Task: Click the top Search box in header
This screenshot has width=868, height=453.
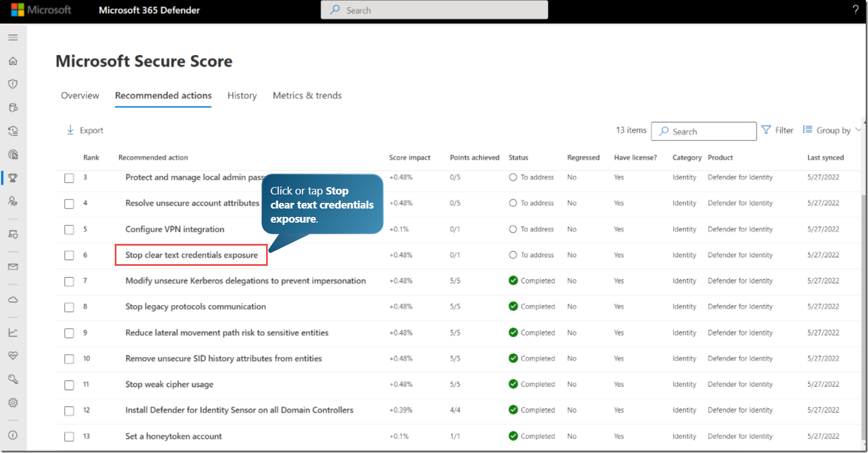Action: pyautogui.click(x=434, y=10)
